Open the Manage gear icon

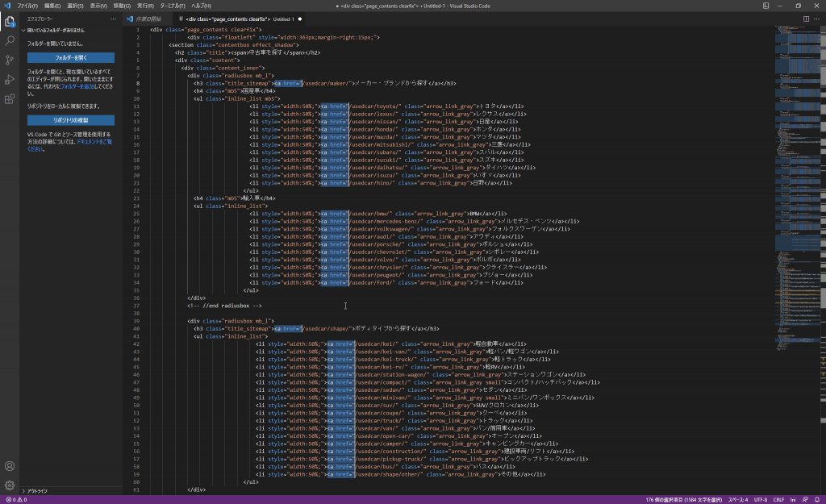tap(10, 485)
